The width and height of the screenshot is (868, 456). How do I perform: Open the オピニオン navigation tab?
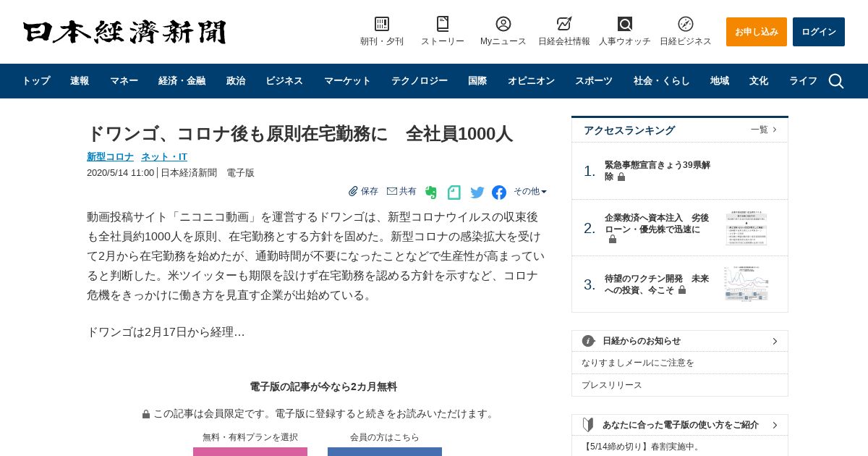[531, 81]
